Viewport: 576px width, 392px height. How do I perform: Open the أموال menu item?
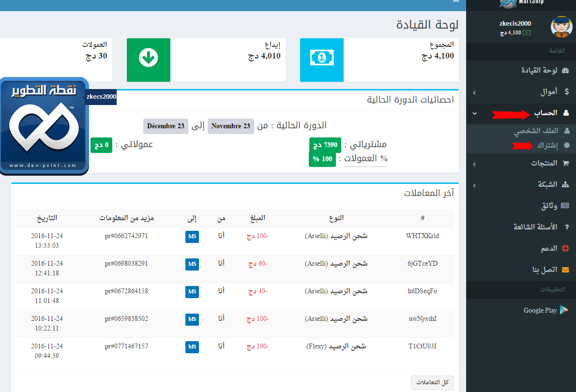coord(521,92)
